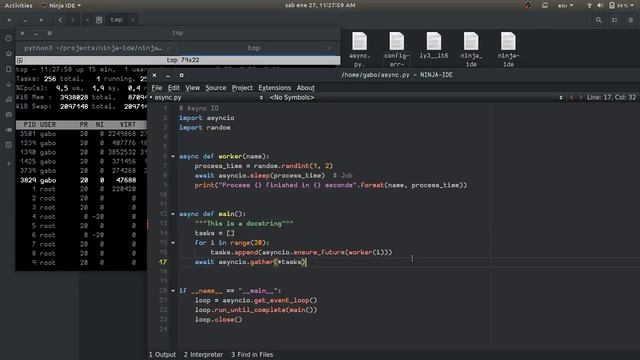Select the 3829 gabo process row
Image resolution: width=640 pixels, height=360 pixels.
[x=81, y=180]
